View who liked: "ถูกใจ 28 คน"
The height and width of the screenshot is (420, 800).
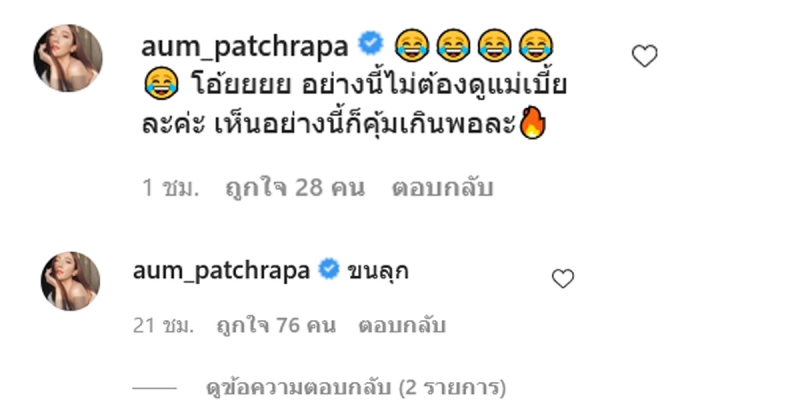tap(295, 188)
